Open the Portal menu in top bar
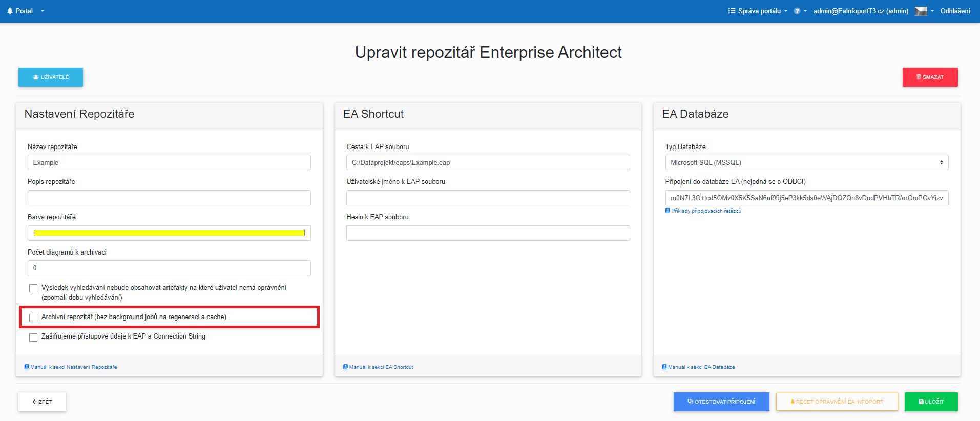 tap(26, 11)
